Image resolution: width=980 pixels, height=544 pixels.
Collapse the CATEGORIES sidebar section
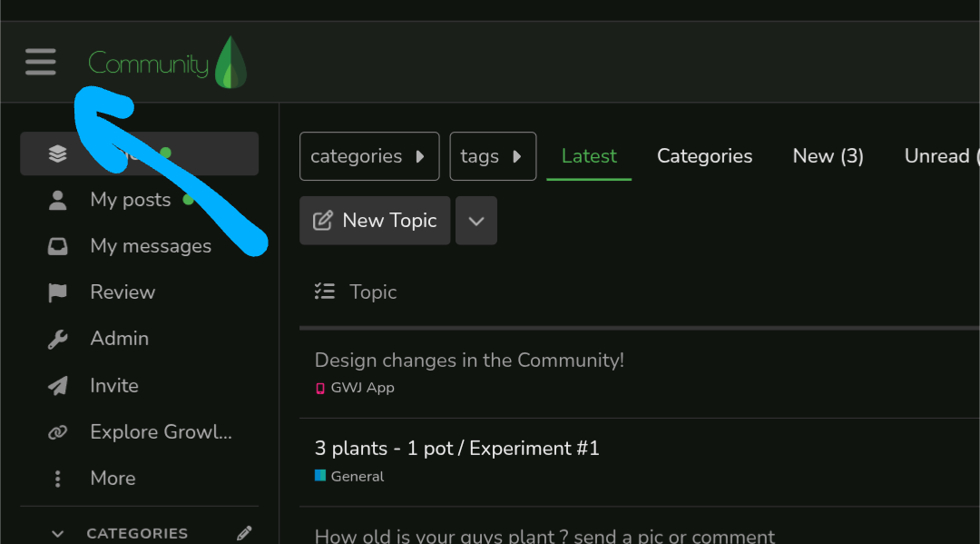[58, 534]
